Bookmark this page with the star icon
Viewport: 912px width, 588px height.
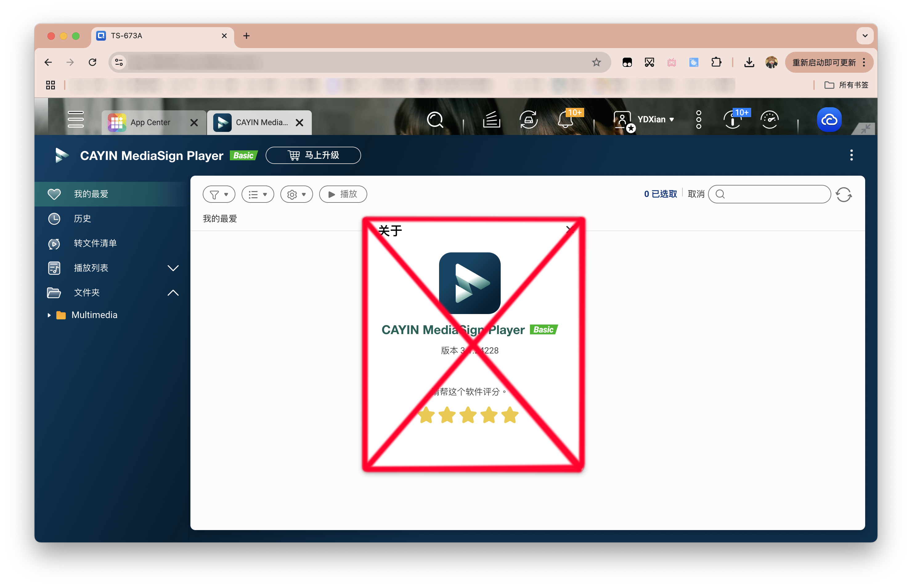pyautogui.click(x=596, y=62)
